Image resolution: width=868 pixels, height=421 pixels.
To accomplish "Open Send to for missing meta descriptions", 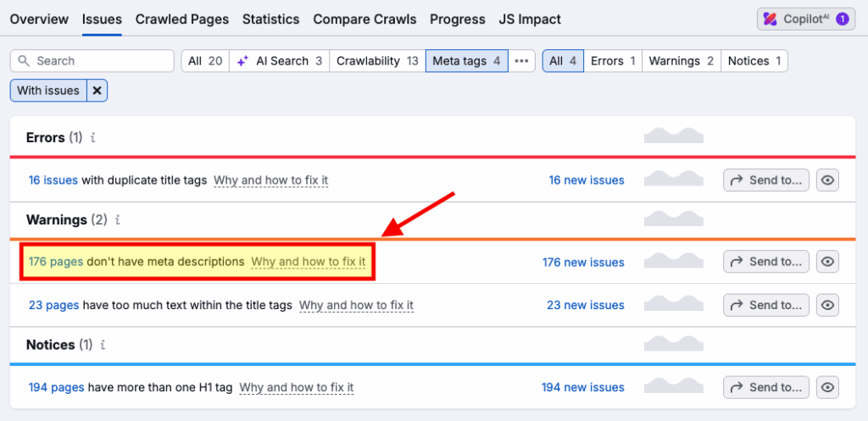I will pos(766,262).
